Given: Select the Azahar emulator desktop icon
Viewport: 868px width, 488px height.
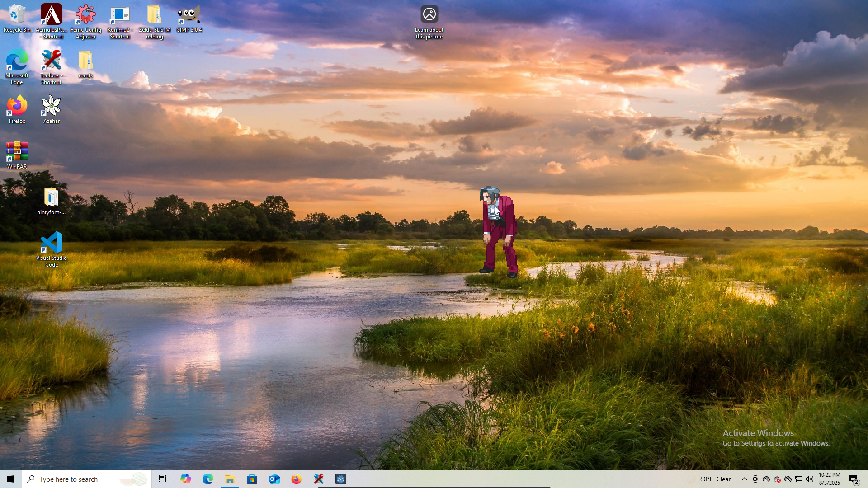Looking at the screenshot, I should coord(52,109).
